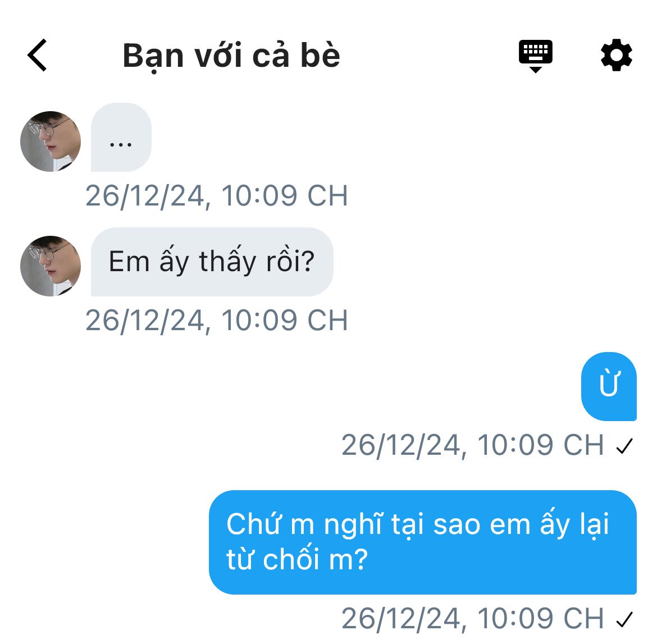This screenshot has height=644, width=657.
Task: Click timestamp below the 'Ừ' bubble
Action: (473, 445)
